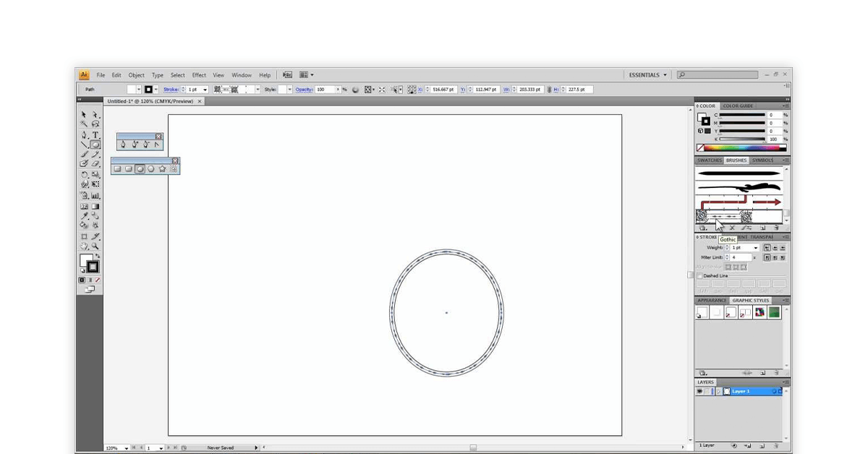Close the floating pen tools panel
Screen dimensions: 868x454
coord(158,136)
